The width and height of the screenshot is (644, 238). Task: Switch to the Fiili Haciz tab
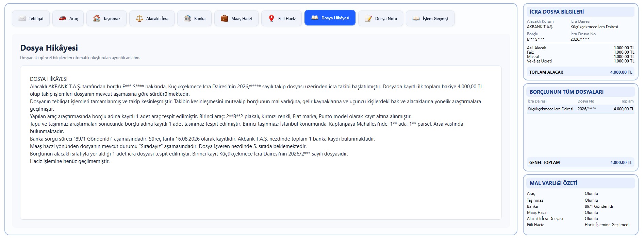coord(281,18)
